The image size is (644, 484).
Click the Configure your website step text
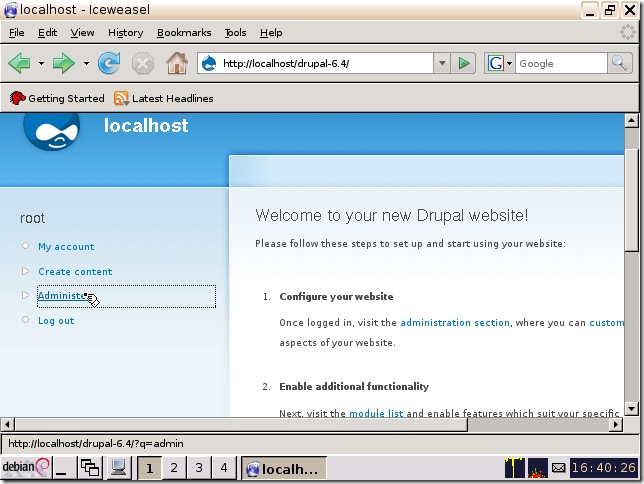(x=336, y=297)
